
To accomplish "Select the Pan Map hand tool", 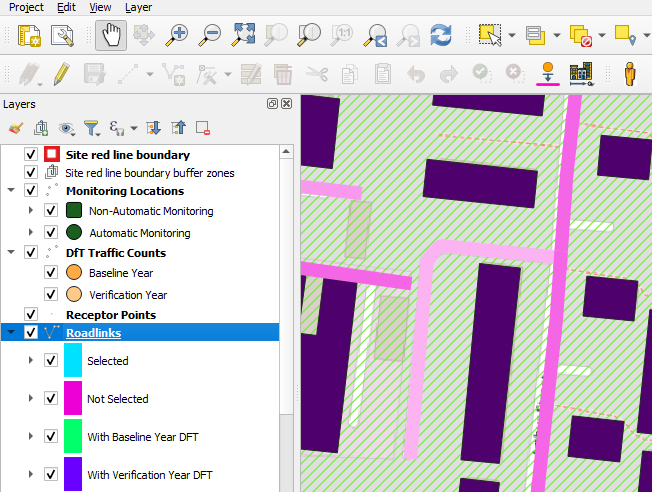I will [x=110, y=36].
